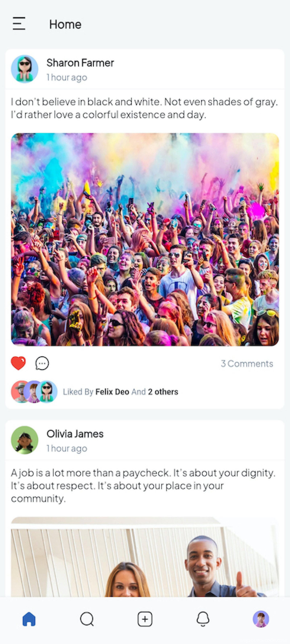Open Sharon Farmer's post caption text
Image resolution: width=290 pixels, height=644 pixels.
144,108
